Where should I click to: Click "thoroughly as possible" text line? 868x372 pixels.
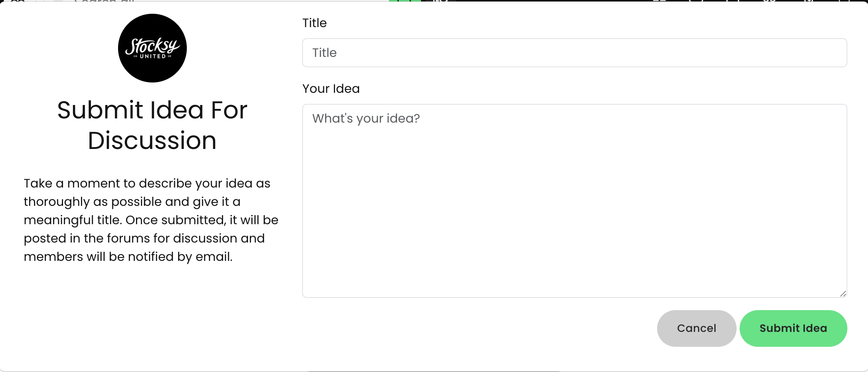(x=132, y=202)
